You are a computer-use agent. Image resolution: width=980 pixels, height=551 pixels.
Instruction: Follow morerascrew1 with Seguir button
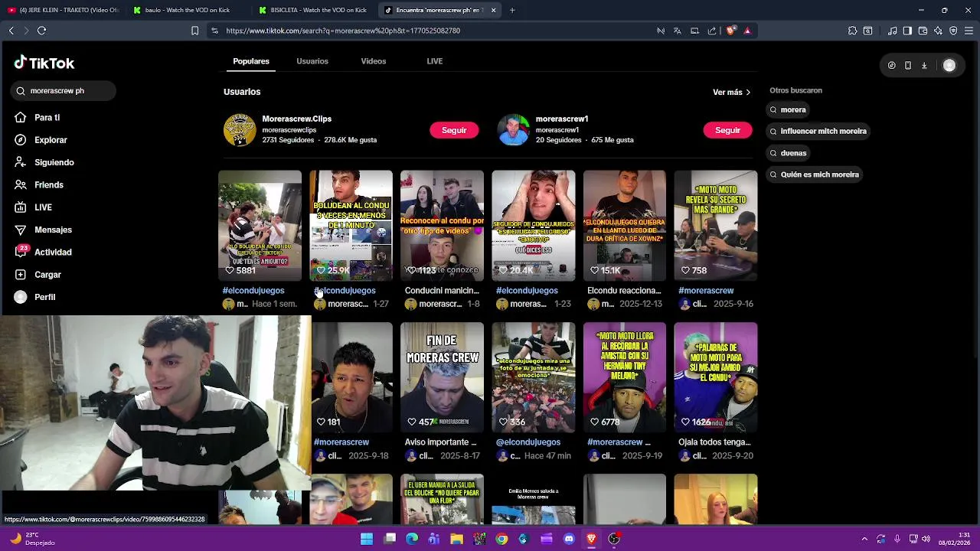(x=727, y=130)
